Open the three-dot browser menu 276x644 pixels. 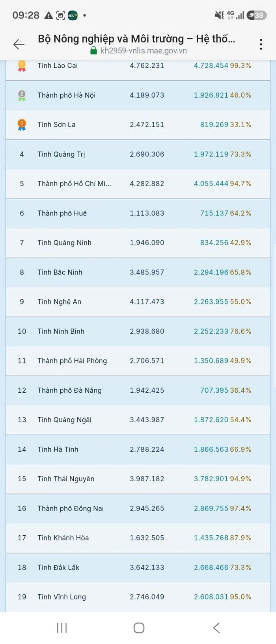coord(261,45)
